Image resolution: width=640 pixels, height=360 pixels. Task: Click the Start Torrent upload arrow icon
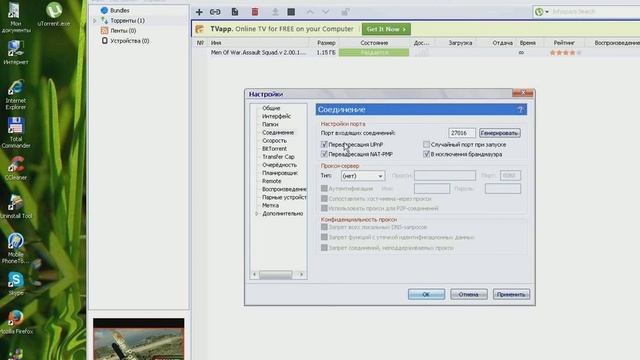(275, 12)
